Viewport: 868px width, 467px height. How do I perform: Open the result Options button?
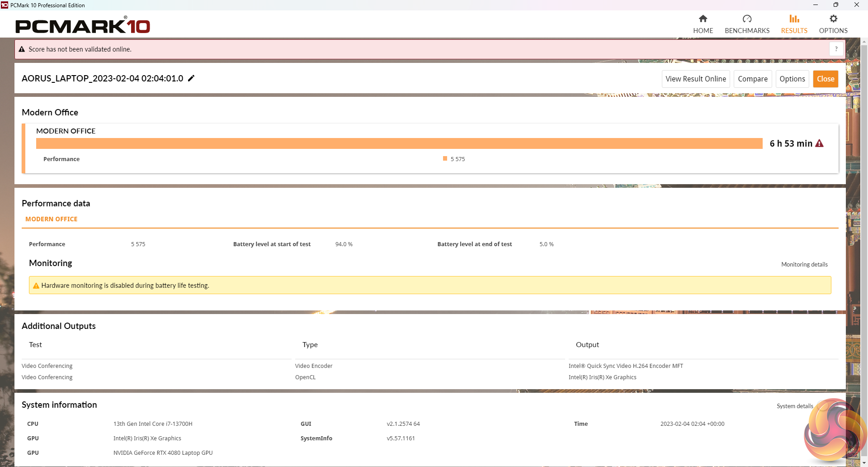(792, 79)
